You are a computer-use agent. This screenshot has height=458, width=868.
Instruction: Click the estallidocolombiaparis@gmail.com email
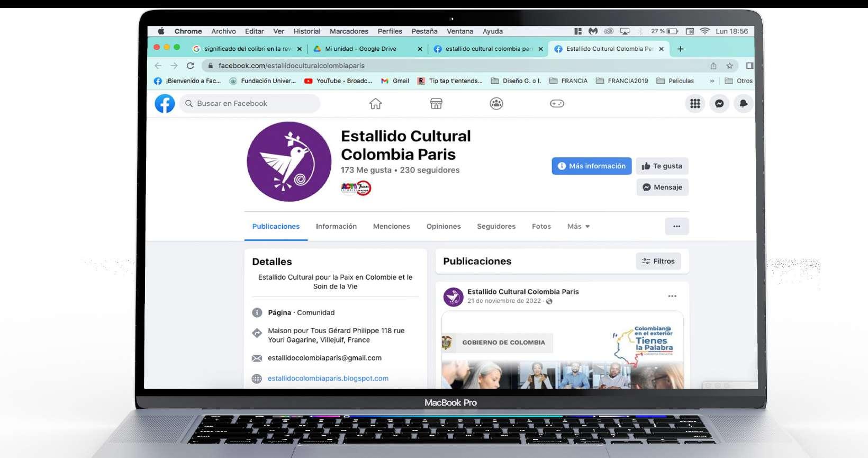coord(324,358)
